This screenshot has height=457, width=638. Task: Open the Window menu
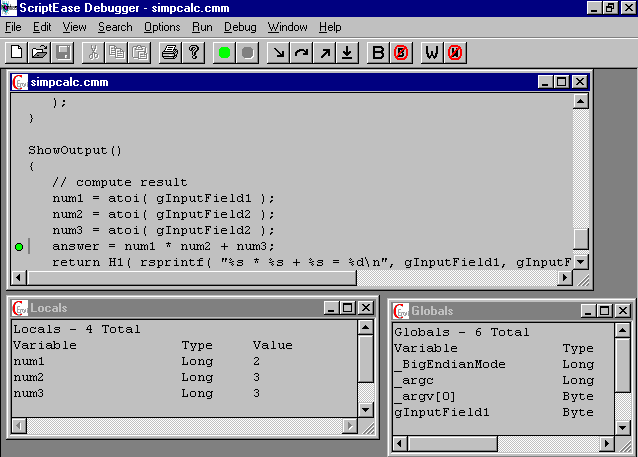(x=287, y=27)
